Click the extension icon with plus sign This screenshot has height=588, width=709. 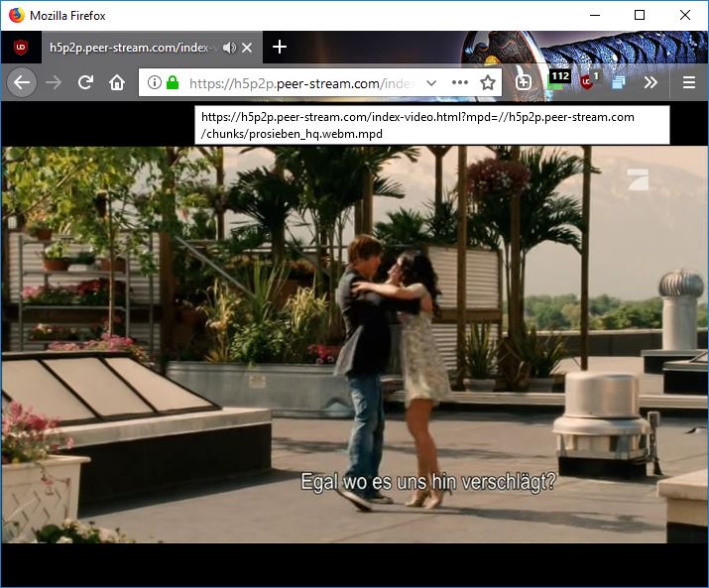[x=524, y=82]
